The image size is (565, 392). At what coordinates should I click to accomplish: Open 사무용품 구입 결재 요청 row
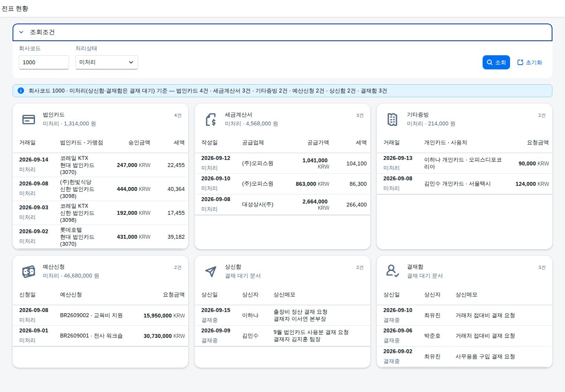(x=465, y=357)
